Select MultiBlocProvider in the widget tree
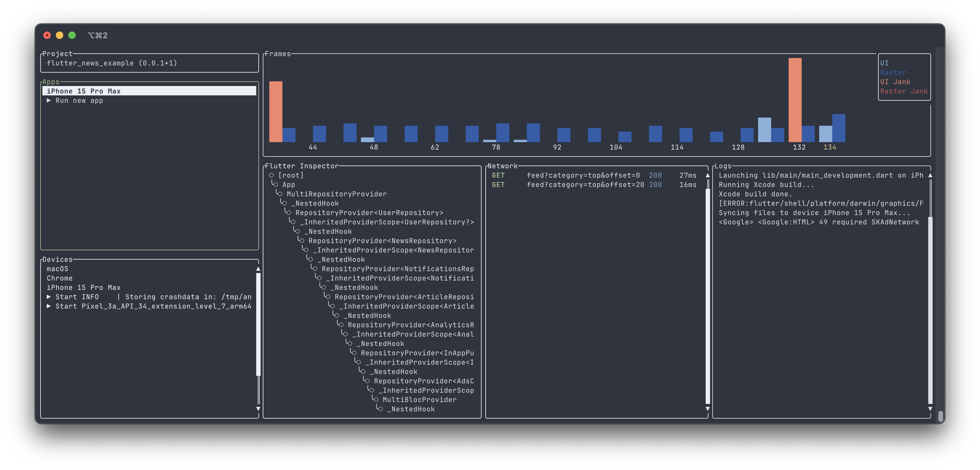 [x=419, y=400]
